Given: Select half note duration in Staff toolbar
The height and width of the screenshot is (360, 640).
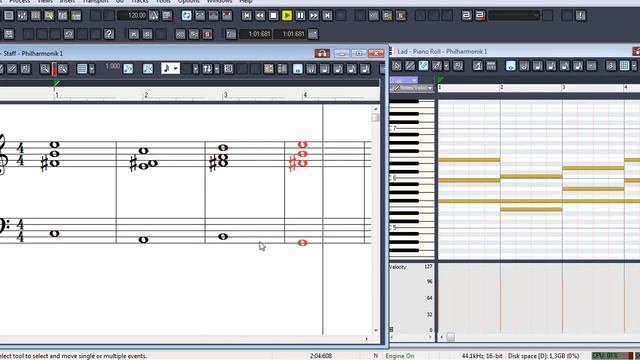Looking at the screenshot, I should pyautogui.click(x=311, y=69).
